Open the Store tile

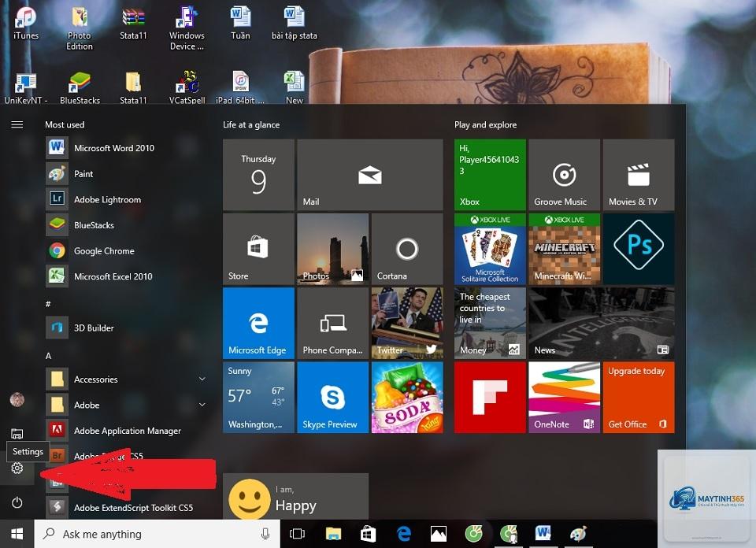point(258,249)
